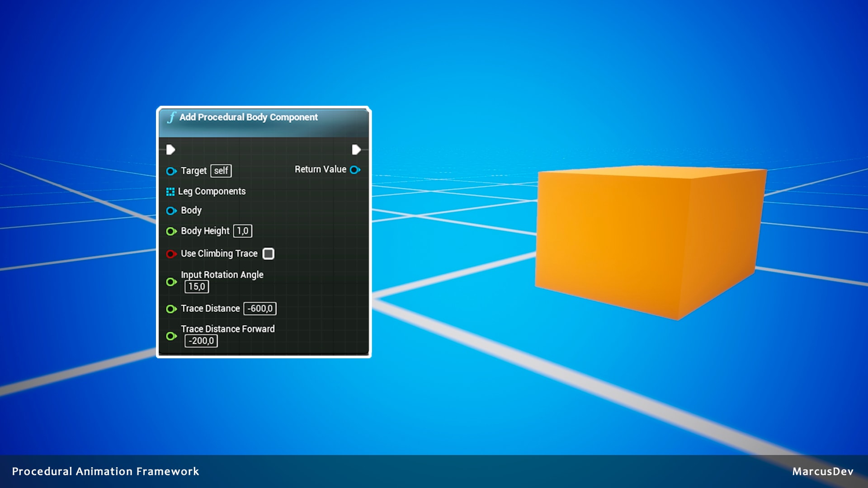Click the Body object pin

click(171, 211)
